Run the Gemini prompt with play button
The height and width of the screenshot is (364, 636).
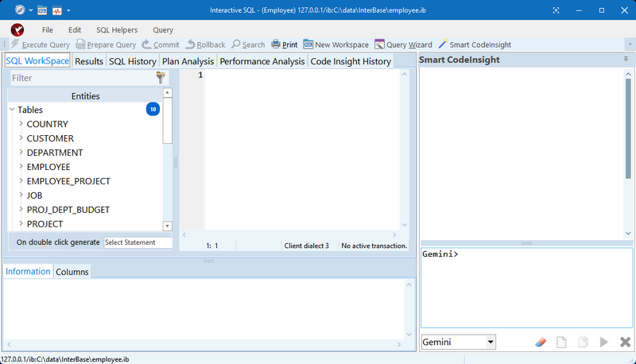(x=604, y=342)
